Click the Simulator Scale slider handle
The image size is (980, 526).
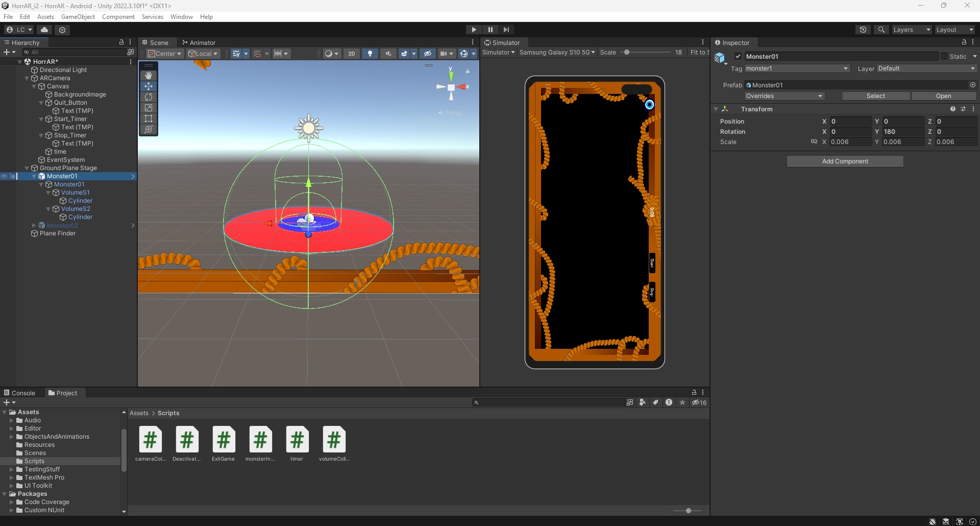(627, 53)
